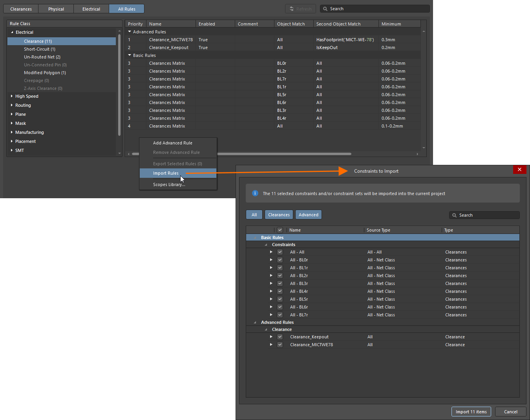Click the magnifier icon in the Constraints to Import search
The width and height of the screenshot is (530, 420).
[x=454, y=215]
